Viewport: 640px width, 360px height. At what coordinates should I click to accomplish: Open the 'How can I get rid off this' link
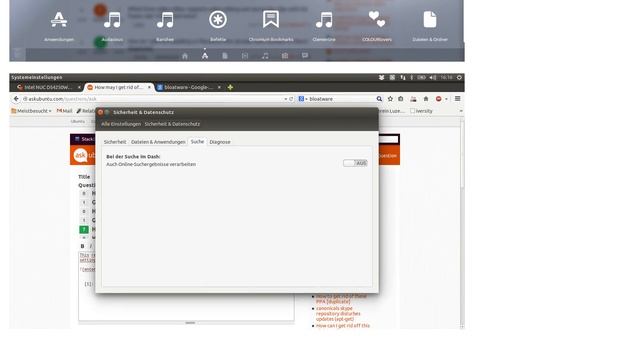[343, 326]
